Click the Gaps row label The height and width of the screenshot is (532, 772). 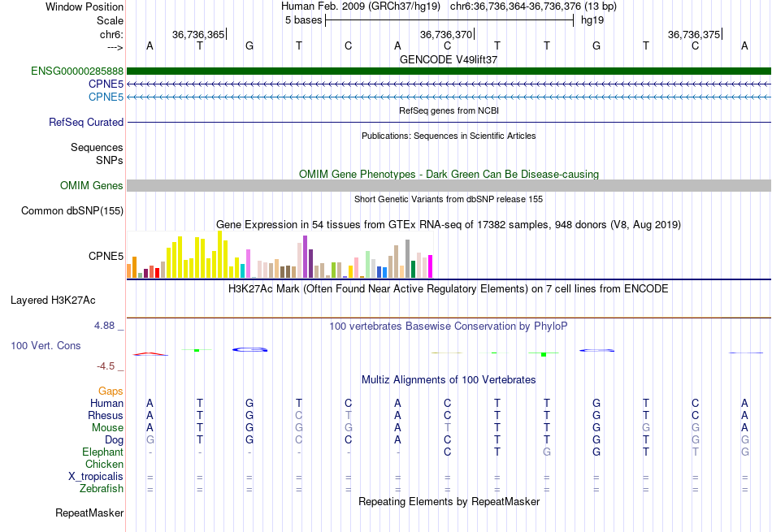point(111,391)
